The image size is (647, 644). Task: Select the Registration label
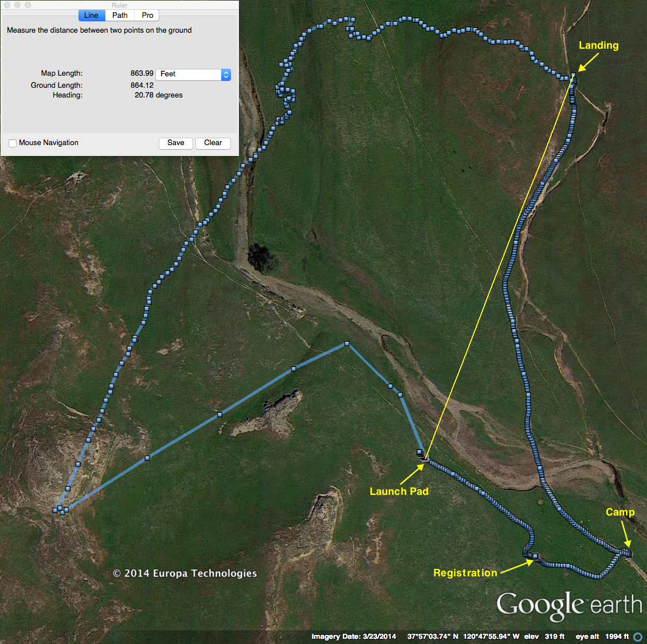(x=465, y=573)
